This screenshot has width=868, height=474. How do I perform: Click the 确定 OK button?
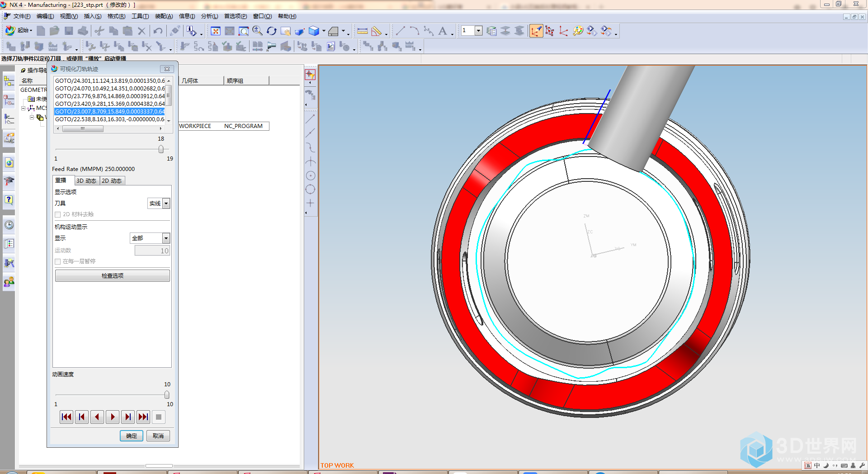tap(132, 436)
